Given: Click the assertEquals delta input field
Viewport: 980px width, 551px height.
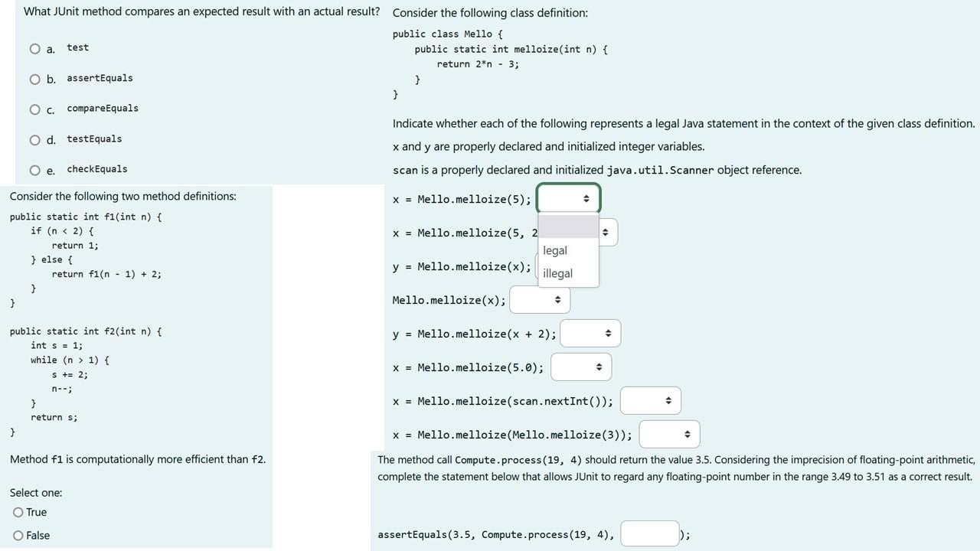Looking at the screenshot, I should pos(648,533).
